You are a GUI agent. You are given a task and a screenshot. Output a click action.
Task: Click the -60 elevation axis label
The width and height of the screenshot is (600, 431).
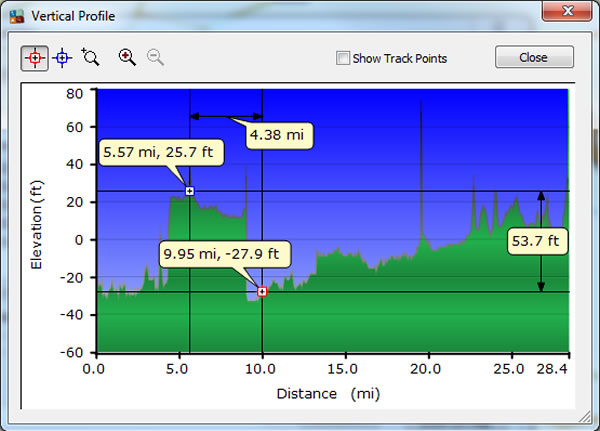coord(72,352)
